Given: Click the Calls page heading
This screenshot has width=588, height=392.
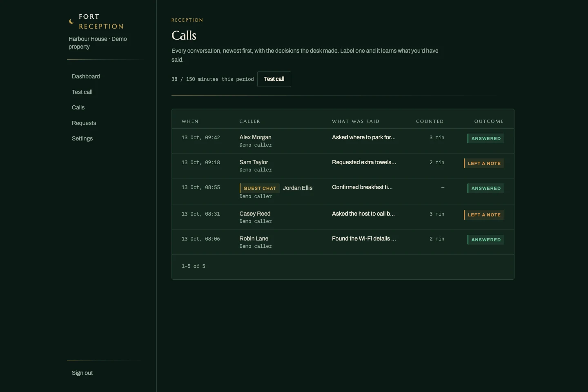Looking at the screenshot, I should coord(184,36).
